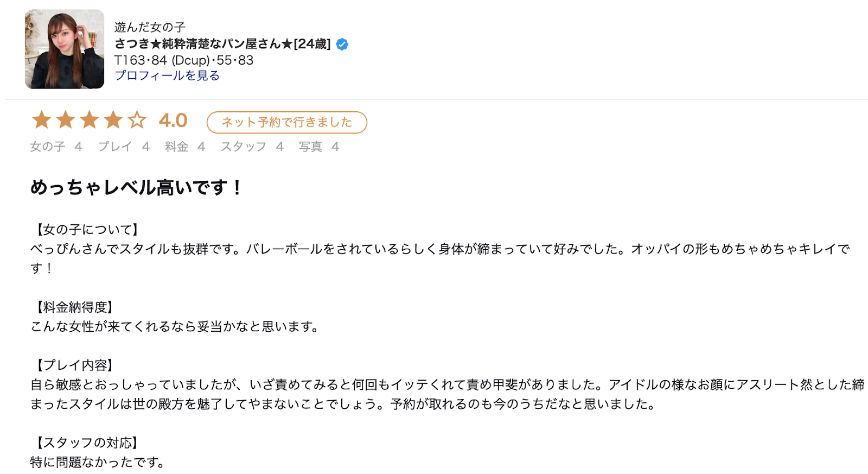Image resolution: width=868 pixels, height=474 pixels.
Task: Click the first orange rating star
Action: point(42,120)
